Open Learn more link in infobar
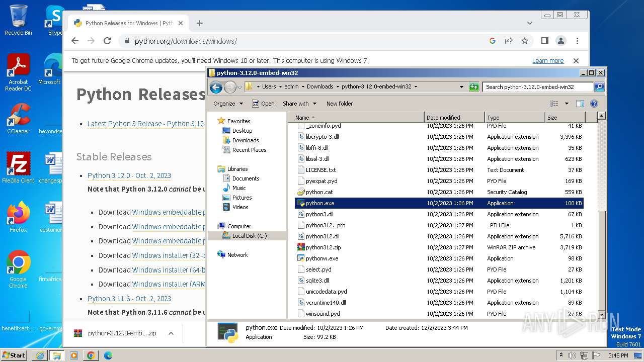The image size is (644, 362). (548, 61)
